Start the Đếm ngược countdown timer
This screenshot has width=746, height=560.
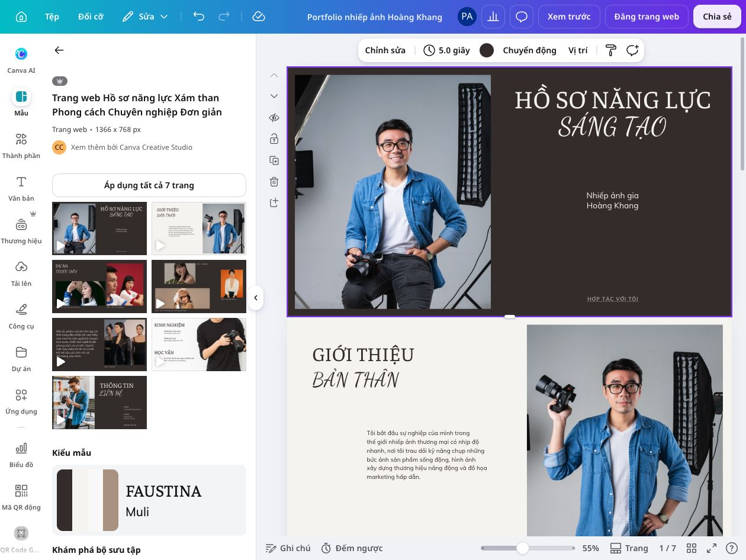pos(352,548)
